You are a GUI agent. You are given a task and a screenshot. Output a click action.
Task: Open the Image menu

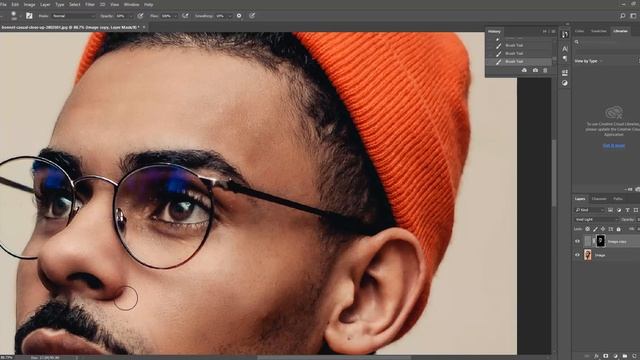(x=29, y=4)
